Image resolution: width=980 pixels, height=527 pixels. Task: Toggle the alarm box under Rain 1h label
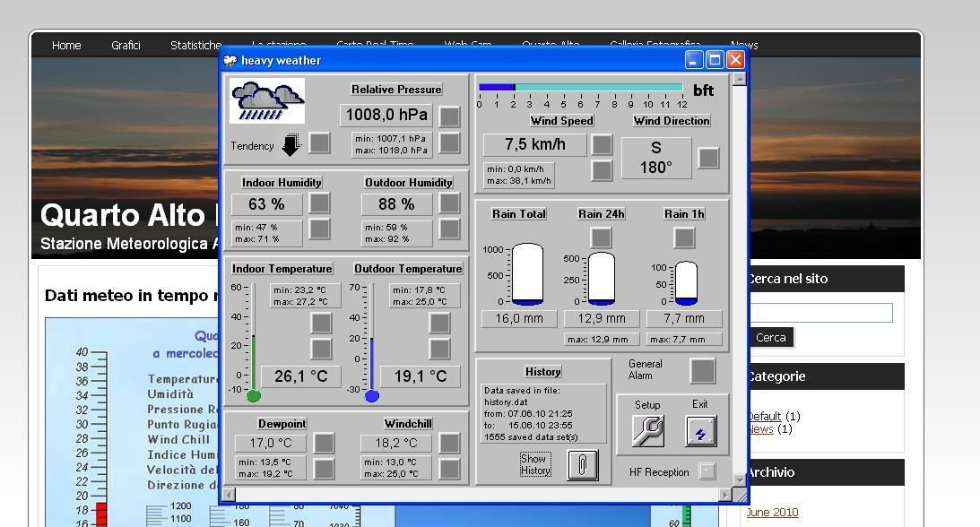click(684, 238)
